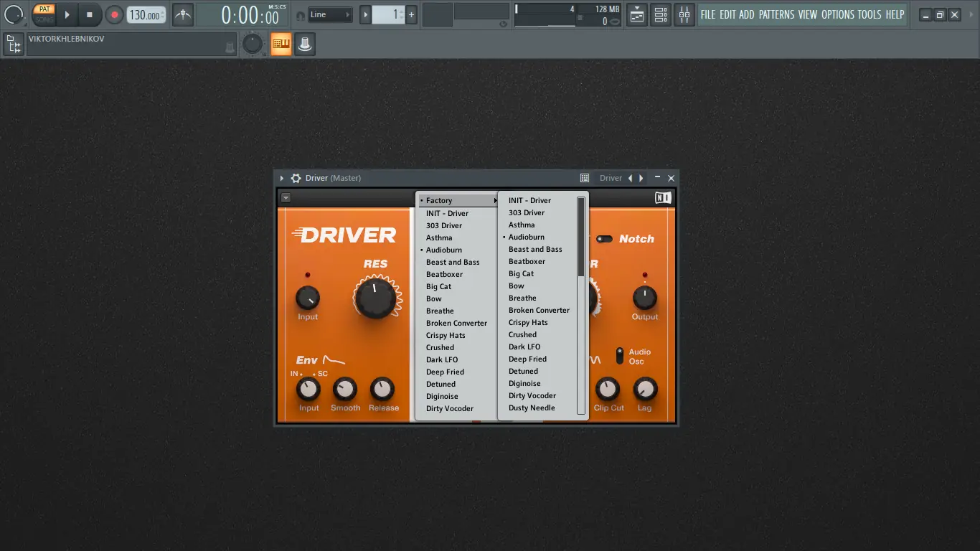Flip the Audio/Osc switch in Driver
980x551 pixels.
620,355
